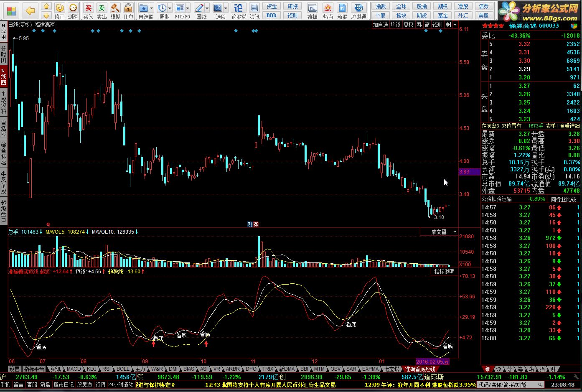
Task: Click 查看详细 view details link
Action: 569,126
